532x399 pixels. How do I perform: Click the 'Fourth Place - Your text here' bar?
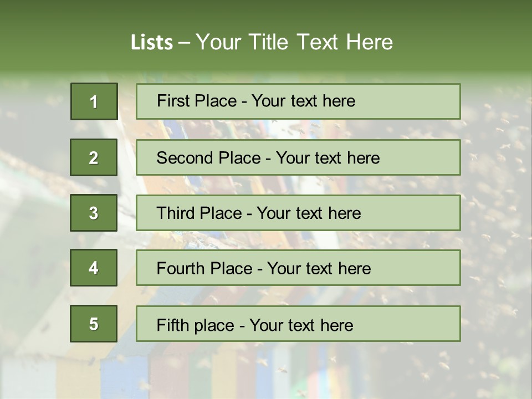(x=298, y=268)
